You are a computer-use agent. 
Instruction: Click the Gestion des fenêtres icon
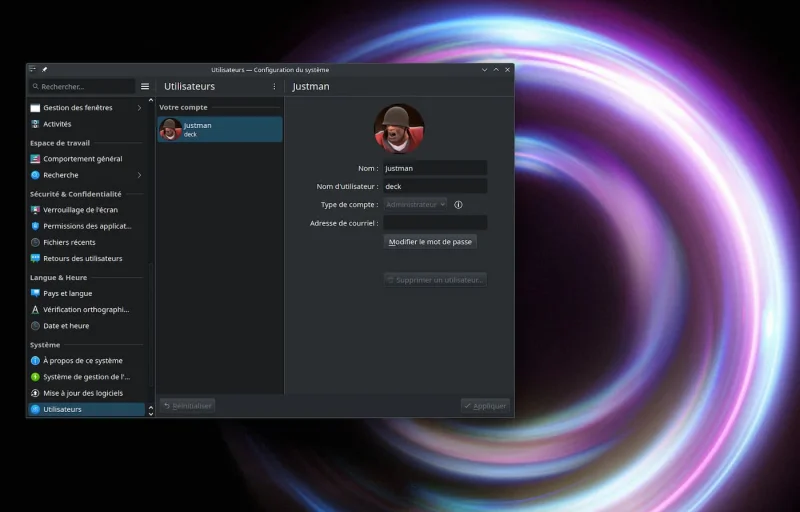click(35, 108)
